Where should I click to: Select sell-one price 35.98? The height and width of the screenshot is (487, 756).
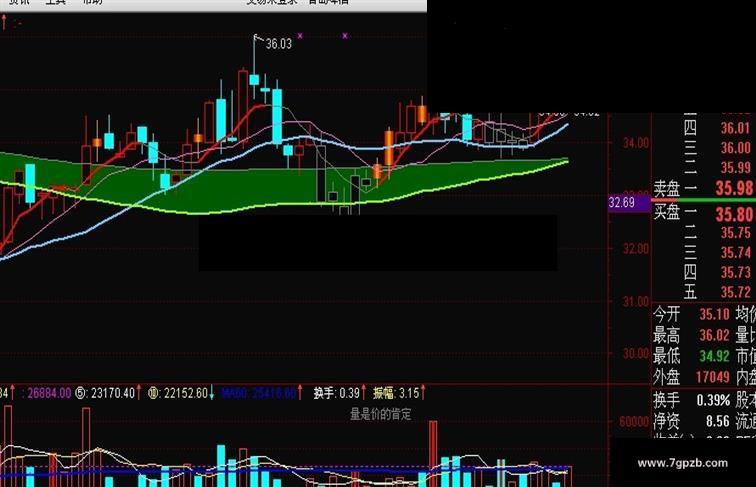pyautogui.click(x=735, y=188)
